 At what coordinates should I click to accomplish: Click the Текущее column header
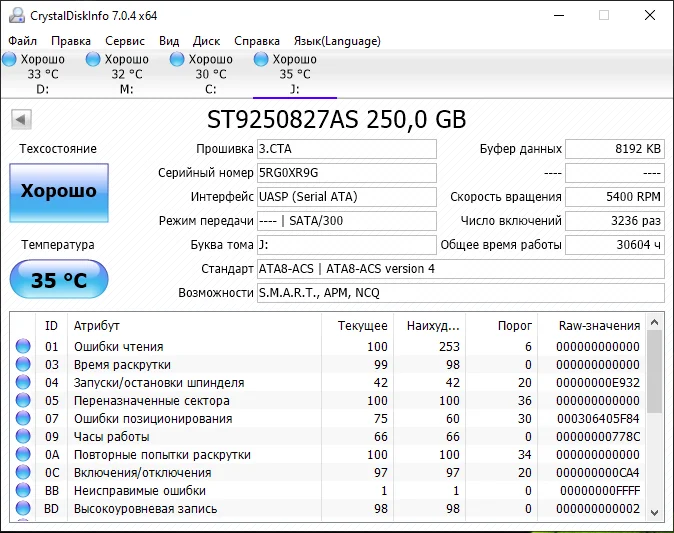click(x=357, y=326)
